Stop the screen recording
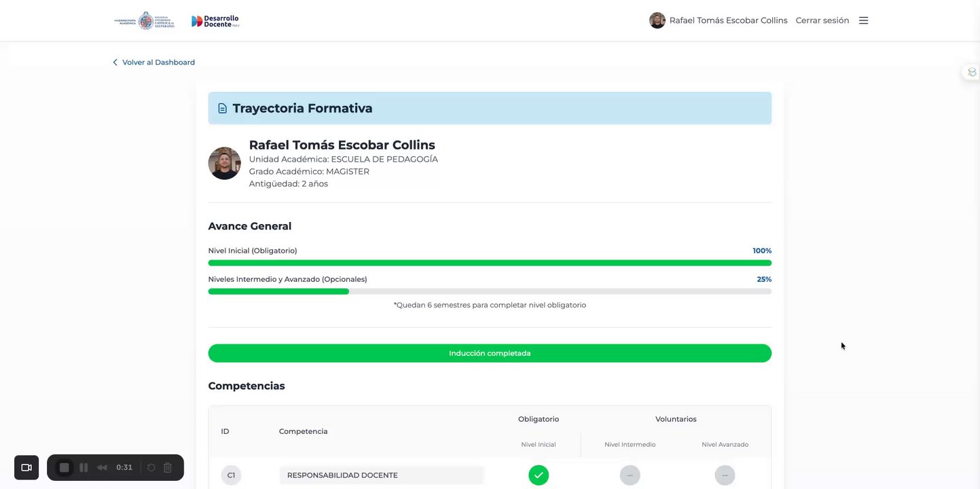Screen dimensions: 980x489 [x=64, y=467]
